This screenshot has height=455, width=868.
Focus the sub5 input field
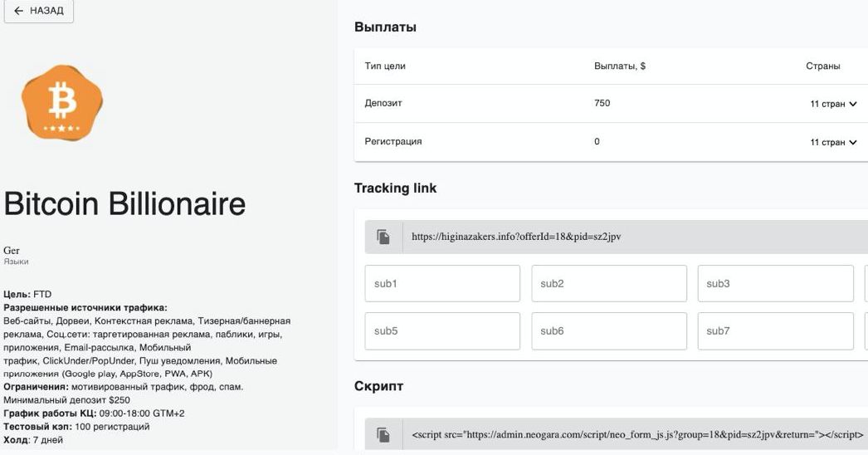[x=441, y=330]
